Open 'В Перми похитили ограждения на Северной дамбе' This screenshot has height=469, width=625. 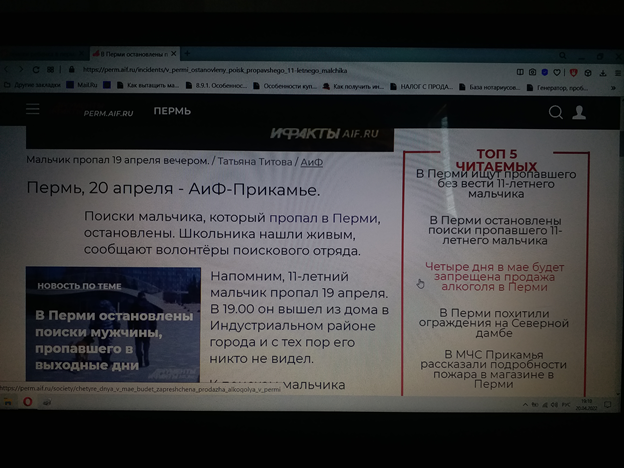493,323
